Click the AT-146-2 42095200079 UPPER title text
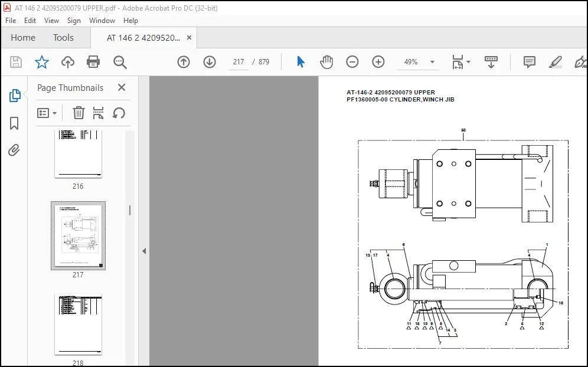Viewport: 588px width, 367px height. coord(391,92)
